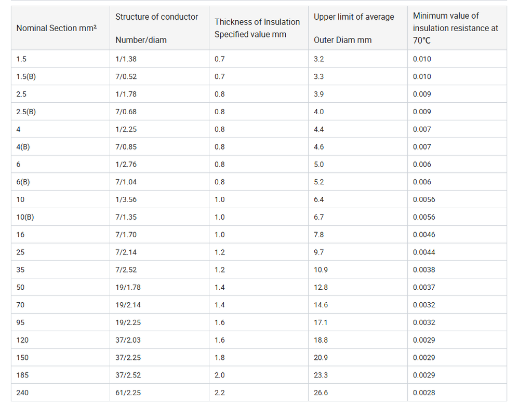Click the 'Structure of conductor' header cell
The height and width of the screenshot is (405, 532).
tap(156, 17)
